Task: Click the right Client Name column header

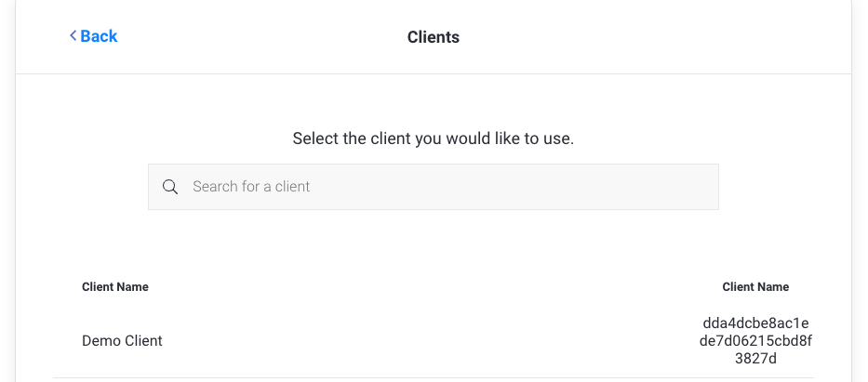Action: [754, 287]
